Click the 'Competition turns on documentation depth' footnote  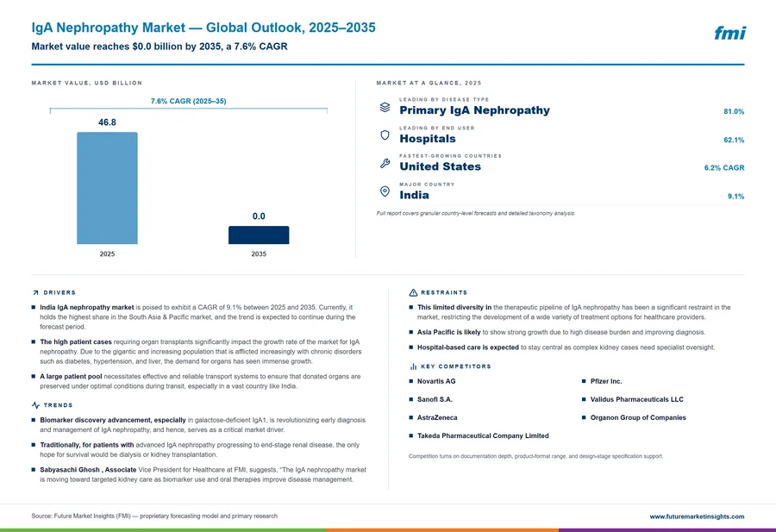(x=535, y=456)
